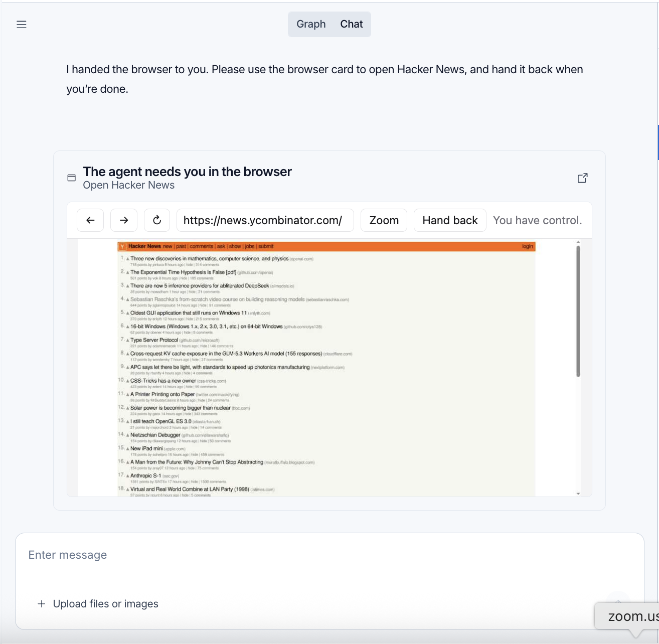Open 'APC says let there be light' story
The height and width of the screenshot is (644, 659).
pyautogui.click(x=220, y=367)
